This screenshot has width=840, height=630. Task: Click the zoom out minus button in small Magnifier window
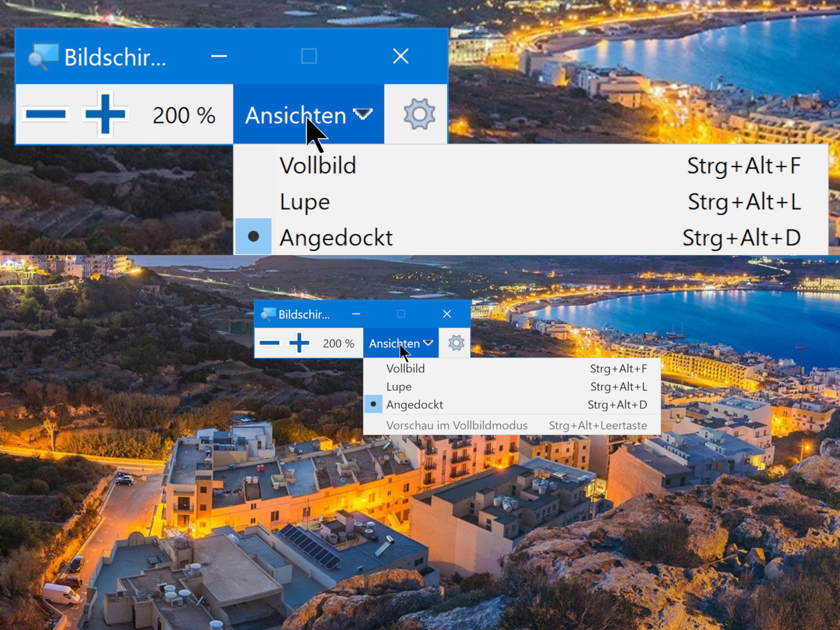[269, 343]
